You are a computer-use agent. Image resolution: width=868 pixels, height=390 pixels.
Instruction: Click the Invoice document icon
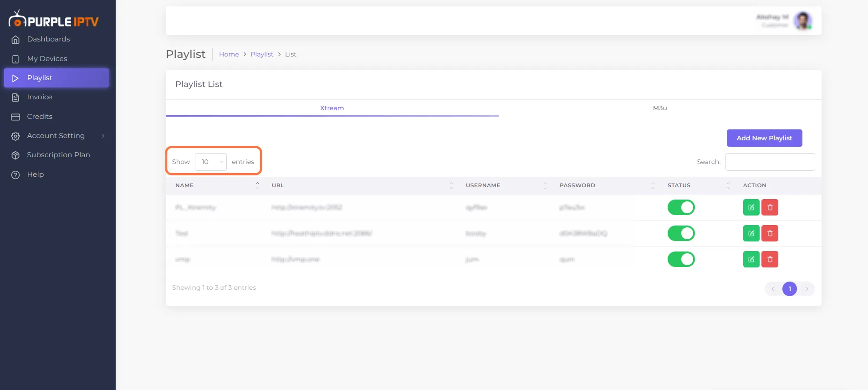tap(15, 97)
